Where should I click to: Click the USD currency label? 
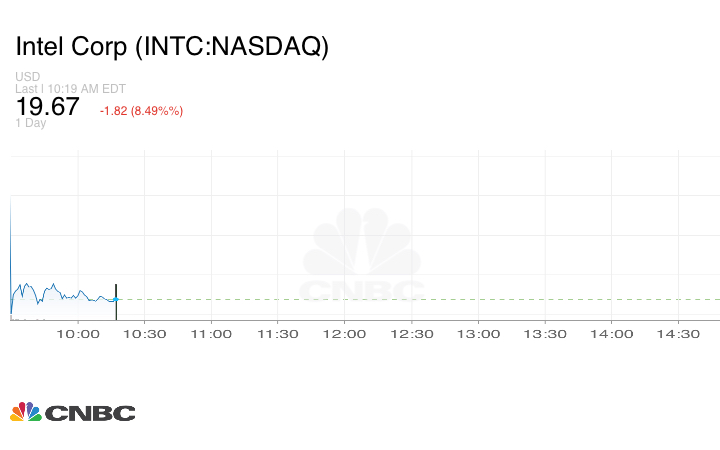click(x=27, y=77)
